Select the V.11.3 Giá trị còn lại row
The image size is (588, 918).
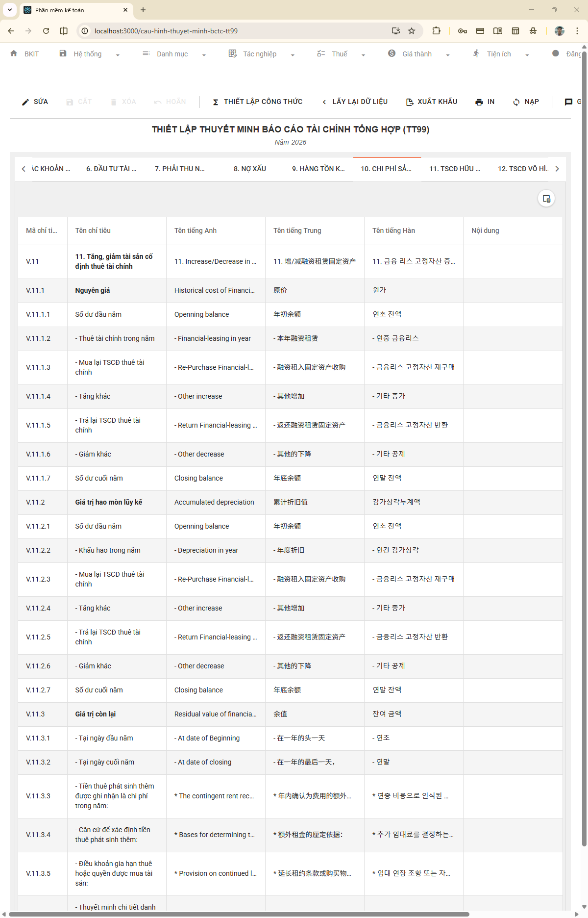[290, 714]
